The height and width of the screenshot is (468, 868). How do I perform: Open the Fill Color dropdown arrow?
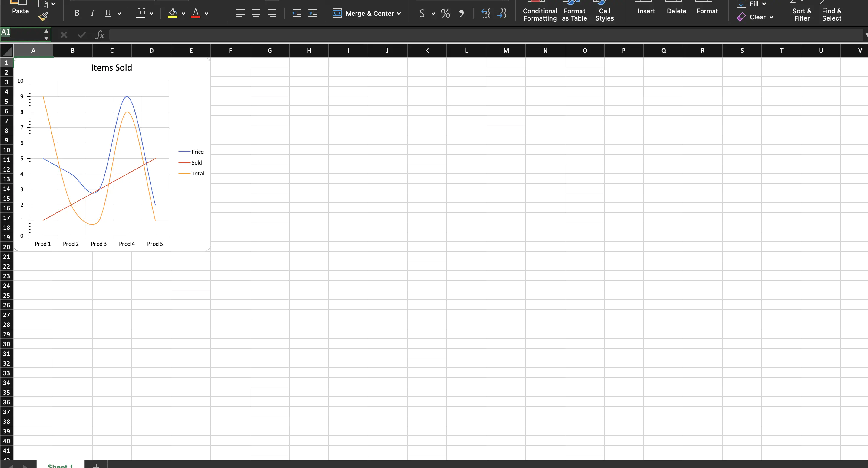(183, 14)
